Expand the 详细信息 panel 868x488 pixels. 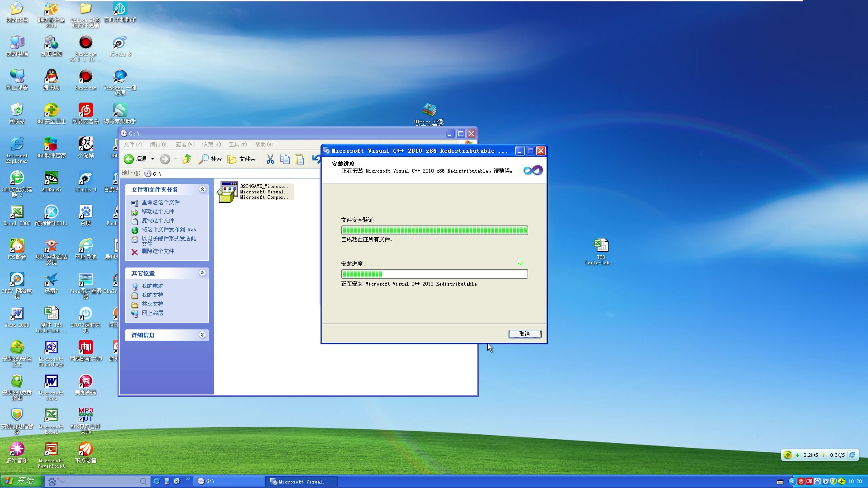[x=202, y=335]
